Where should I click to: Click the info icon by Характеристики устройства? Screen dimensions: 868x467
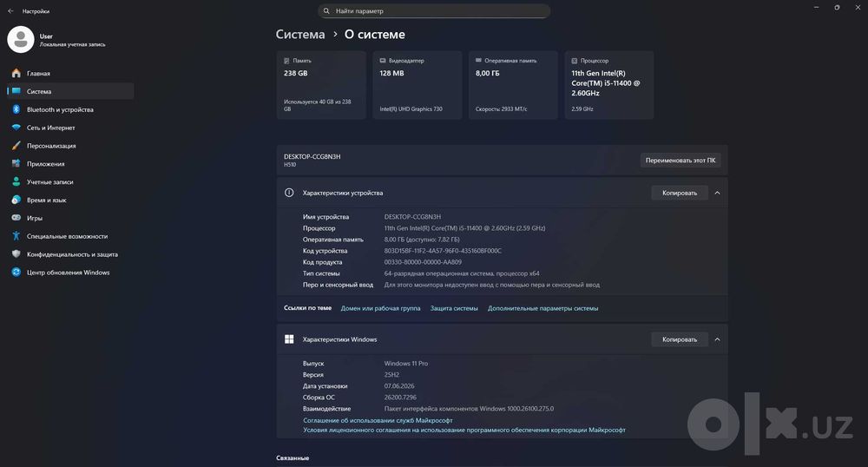[x=289, y=193]
